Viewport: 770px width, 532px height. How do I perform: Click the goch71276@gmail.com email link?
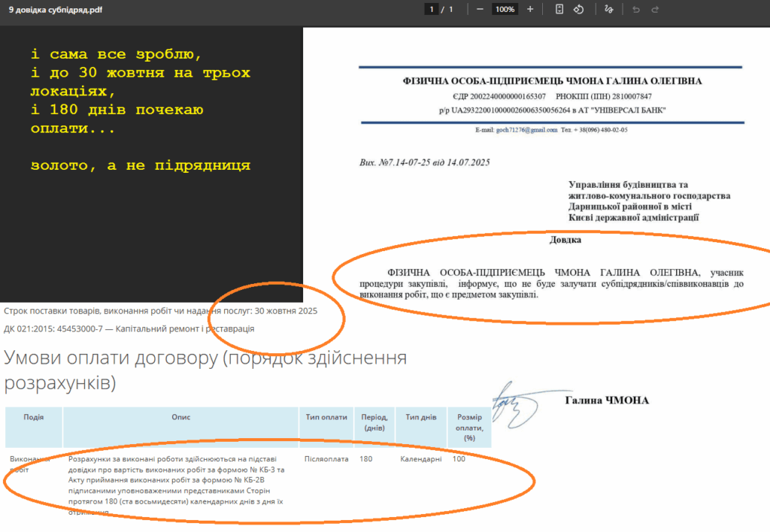click(526, 129)
